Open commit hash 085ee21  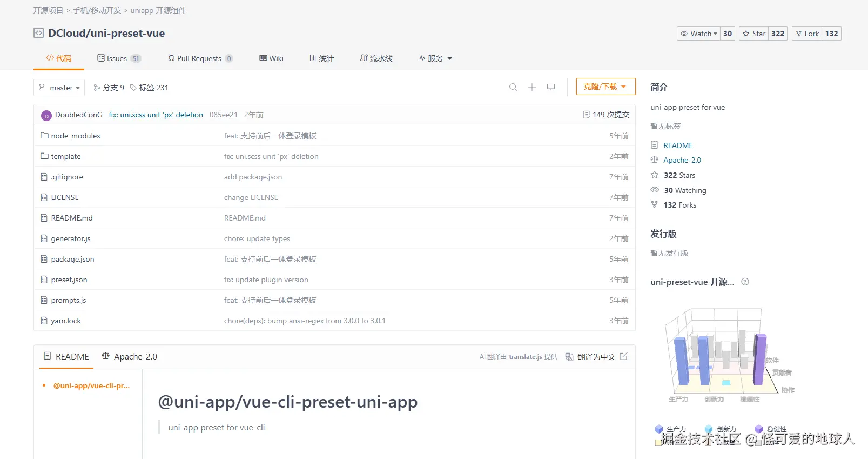tap(224, 115)
